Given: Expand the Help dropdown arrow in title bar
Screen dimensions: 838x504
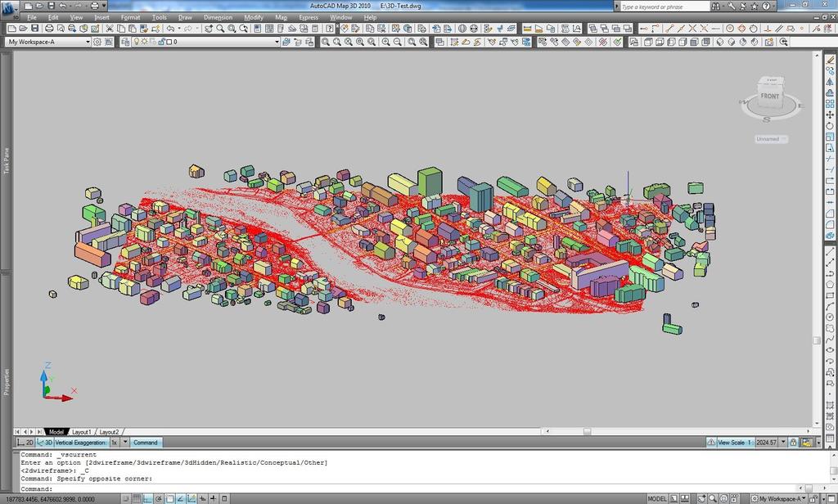Looking at the screenshot, I should (x=773, y=7).
